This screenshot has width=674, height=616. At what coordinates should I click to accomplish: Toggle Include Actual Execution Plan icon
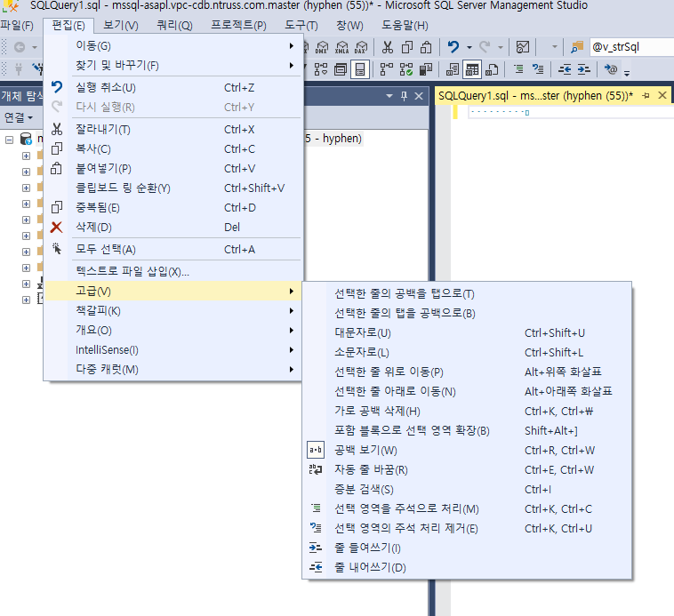pos(387,69)
